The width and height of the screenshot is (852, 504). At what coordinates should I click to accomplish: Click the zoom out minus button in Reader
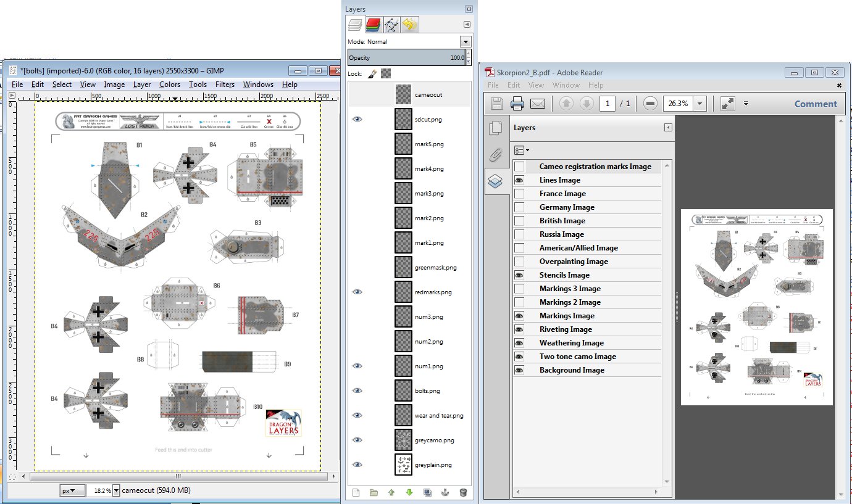(649, 104)
